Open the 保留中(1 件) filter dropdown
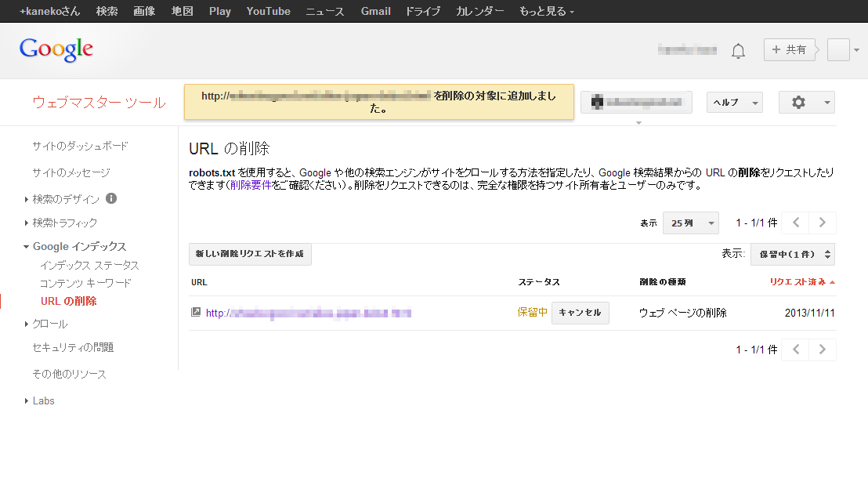 [x=793, y=254]
